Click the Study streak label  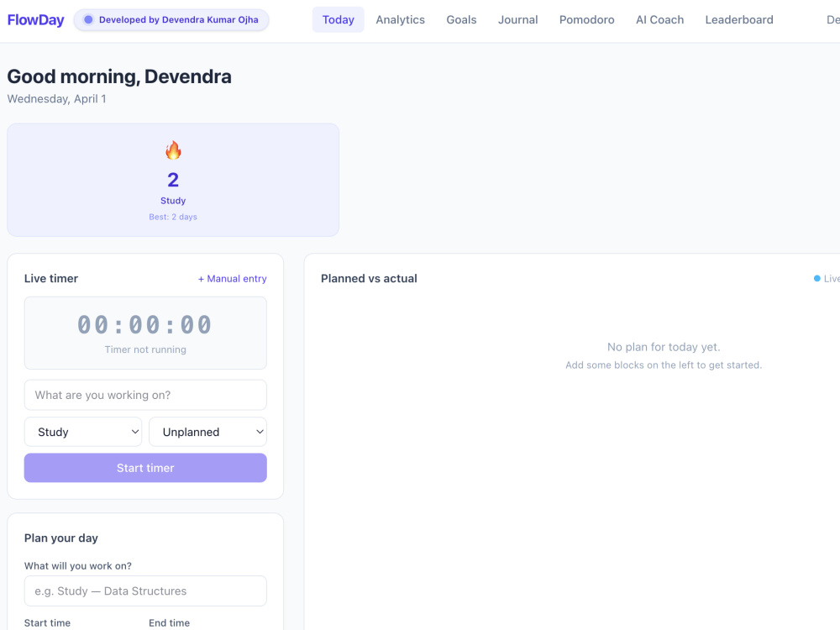tap(173, 201)
